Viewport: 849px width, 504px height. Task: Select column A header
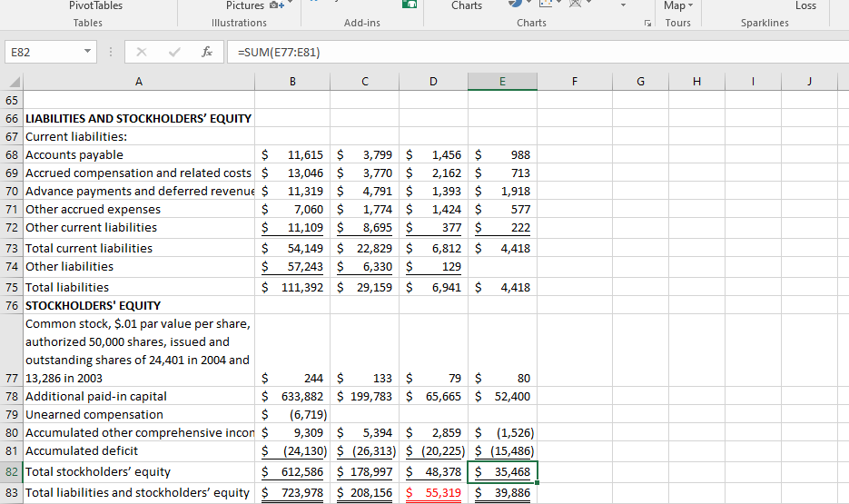(x=139, y=81)
